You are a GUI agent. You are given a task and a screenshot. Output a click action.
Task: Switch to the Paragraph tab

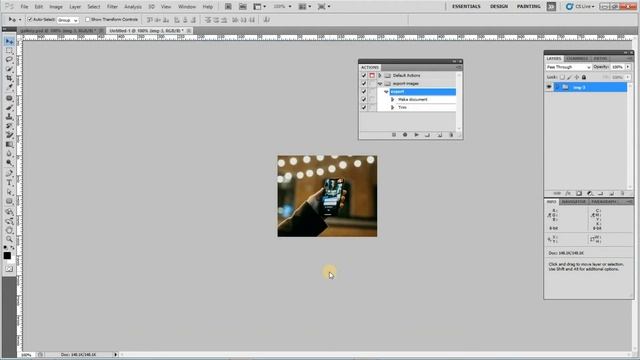pos(604,202)
